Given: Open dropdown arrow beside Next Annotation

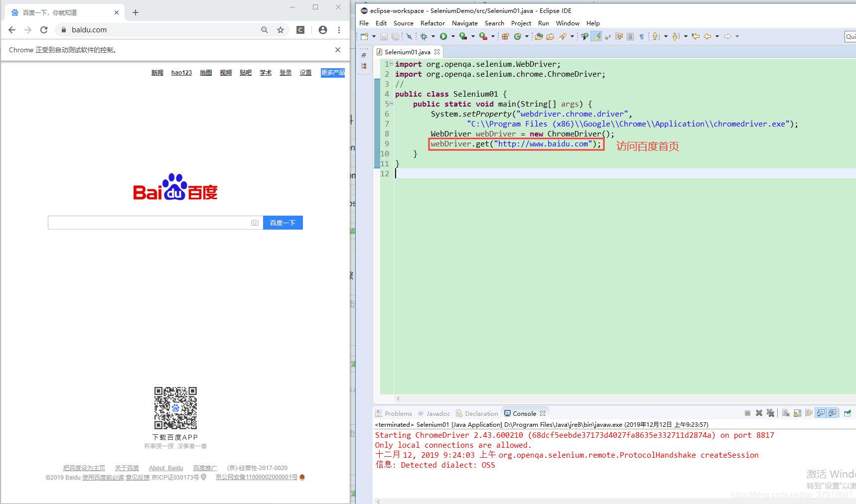Looking at the screenshot, I should pos(666,36).
